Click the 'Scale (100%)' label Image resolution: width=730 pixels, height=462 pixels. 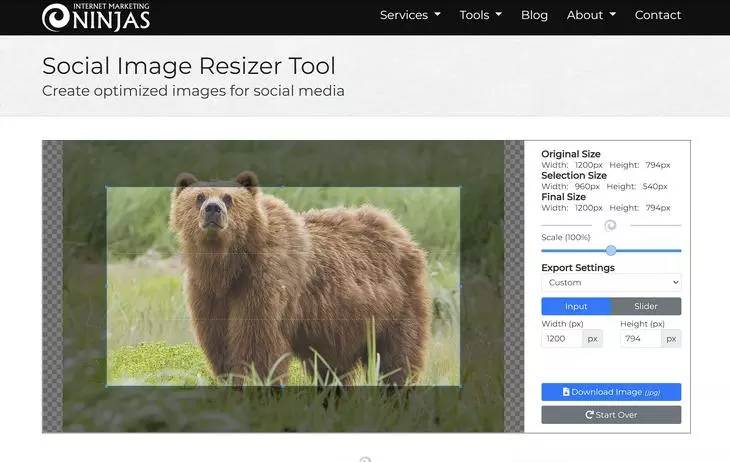tap(566, 237)
